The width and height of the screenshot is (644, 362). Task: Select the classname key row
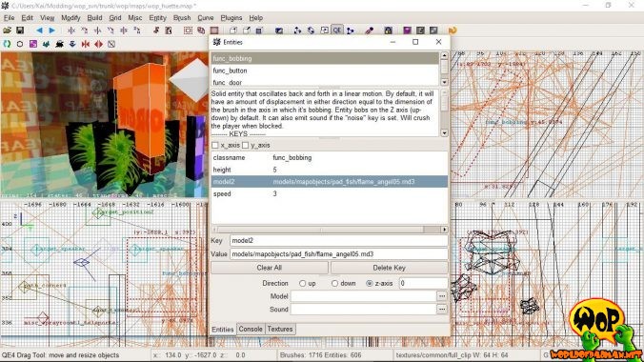(330, 157)
